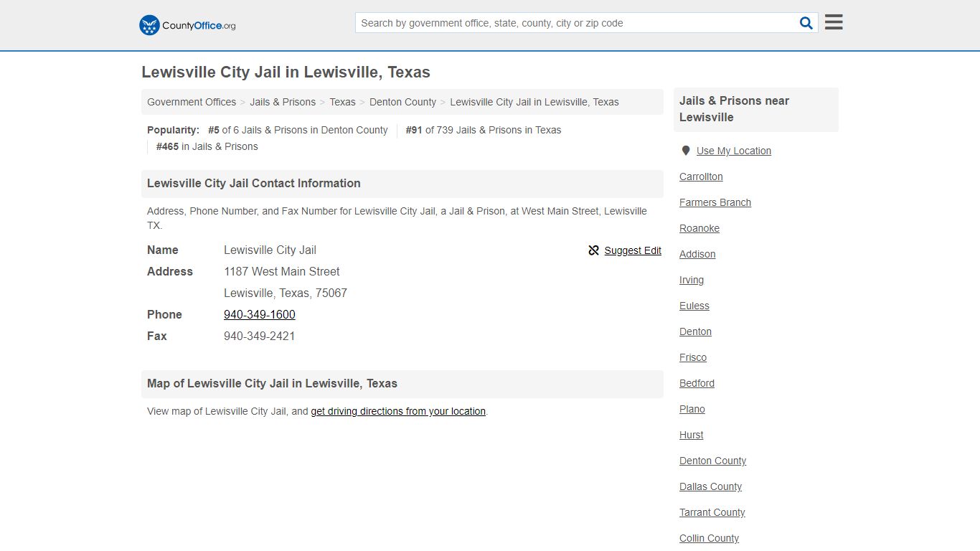Image resolution: width=980 pixels, height=551 pixels.
Task: Click the magnifier search icon
Action: click(x=806, y=23)
